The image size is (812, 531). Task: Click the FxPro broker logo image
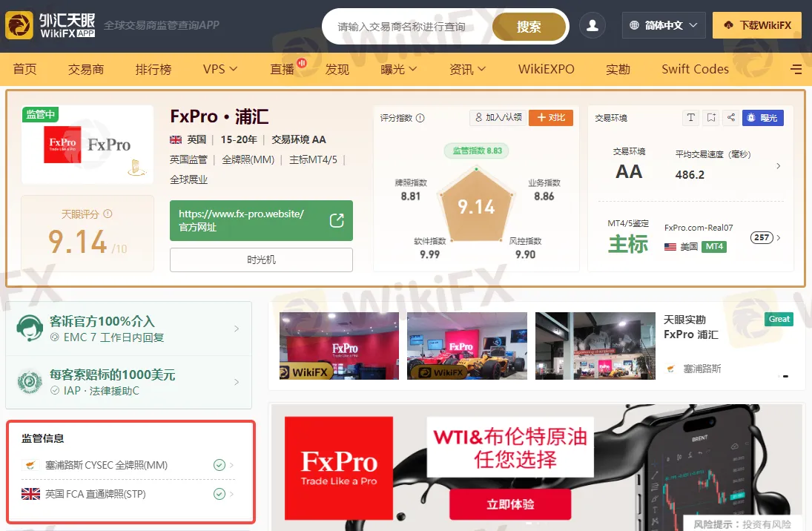coord(88,145)
